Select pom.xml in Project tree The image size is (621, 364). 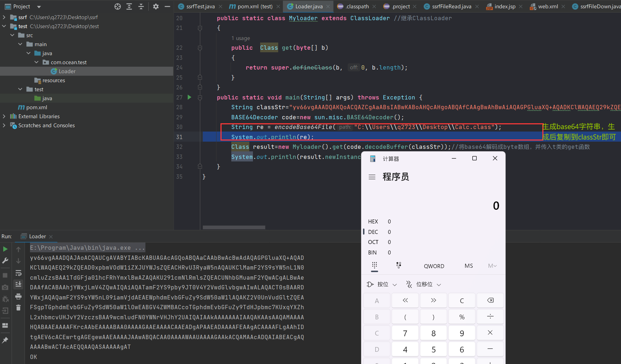pos(36,107)
